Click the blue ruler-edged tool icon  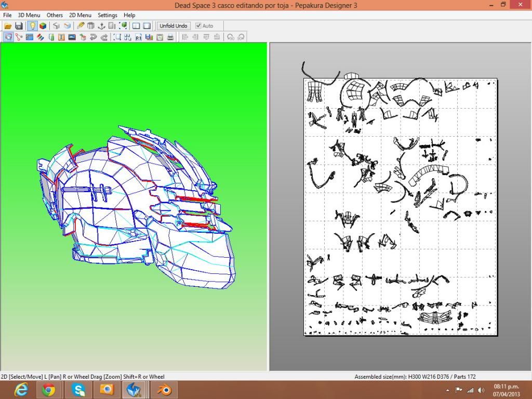30,37
